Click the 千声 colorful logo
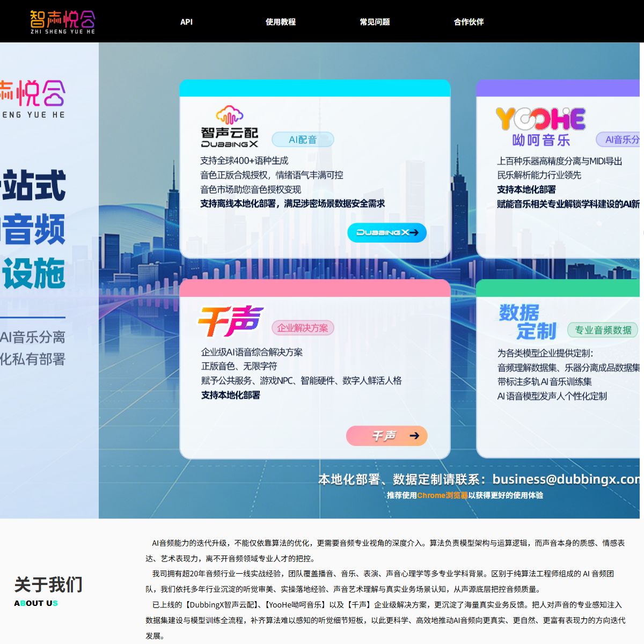The image size is (644, 644). (231, 321)
